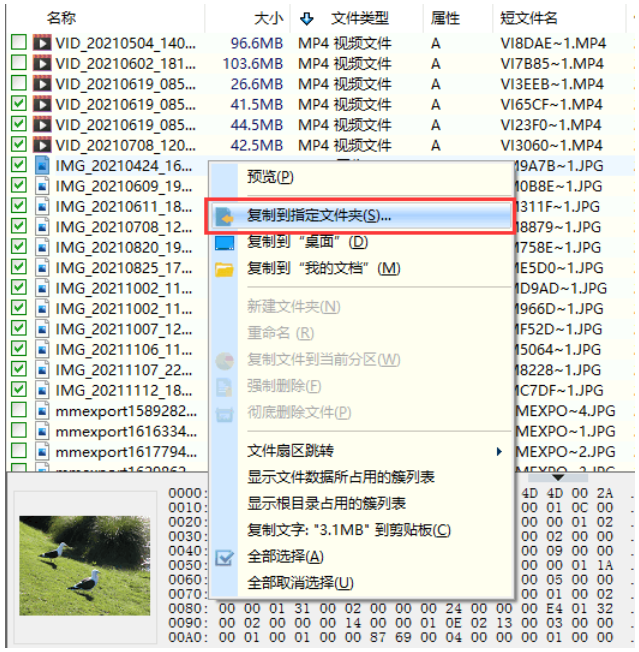This screenshot has height=652, width=639.
Task: Select 预览(P) in the context menu
Action: pos(270,177)
